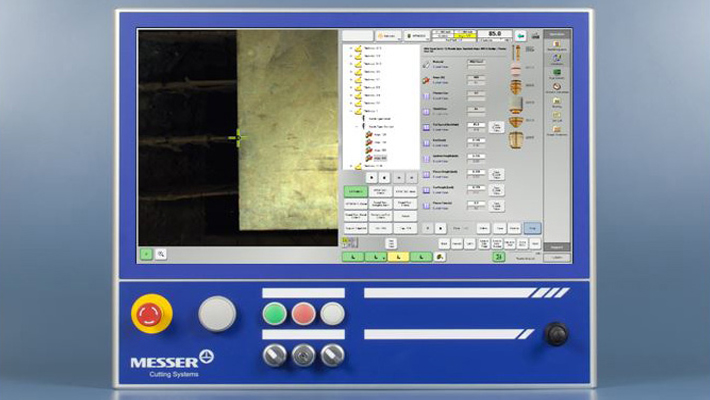Screen dimensions: 710x400
Task: Click the green back arrow button
Action: [520, 35]
